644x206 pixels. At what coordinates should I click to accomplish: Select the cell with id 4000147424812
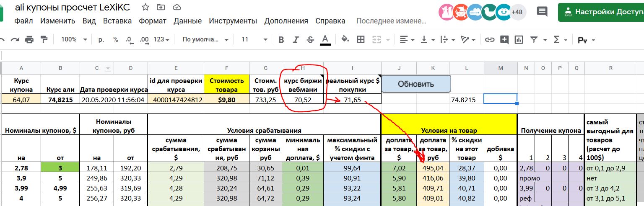(x=176, y=100)
